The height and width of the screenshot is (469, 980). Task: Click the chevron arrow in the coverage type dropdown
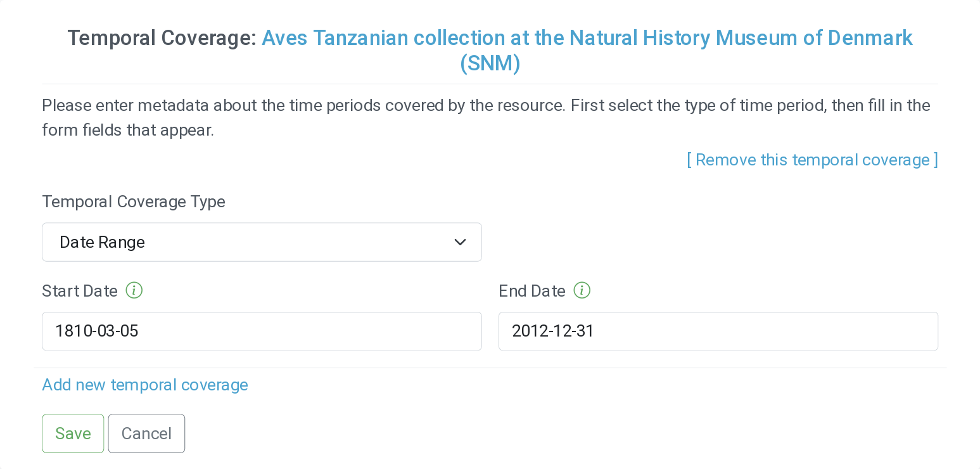coord(461,242)
